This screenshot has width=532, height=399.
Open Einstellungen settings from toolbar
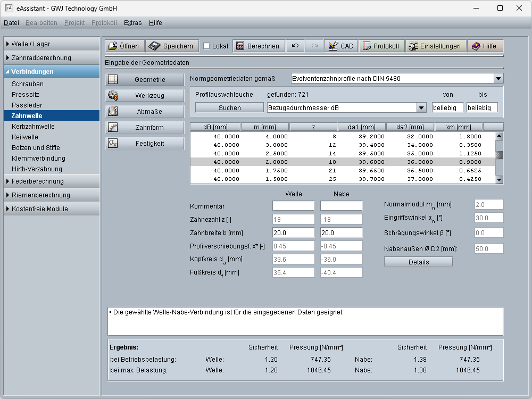click(436, 46)
